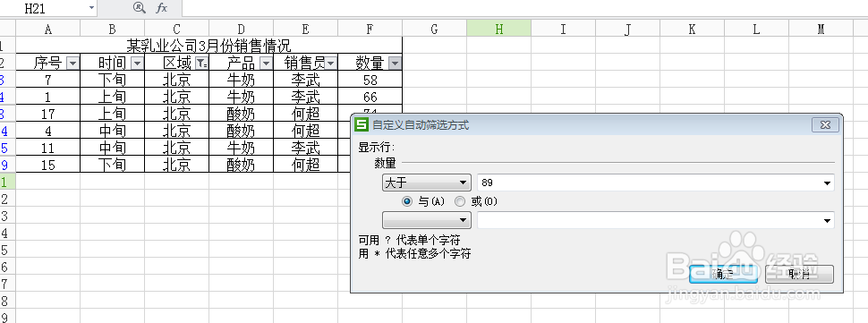Select column A header
868x323 pixels.
[x=48, y=29]
